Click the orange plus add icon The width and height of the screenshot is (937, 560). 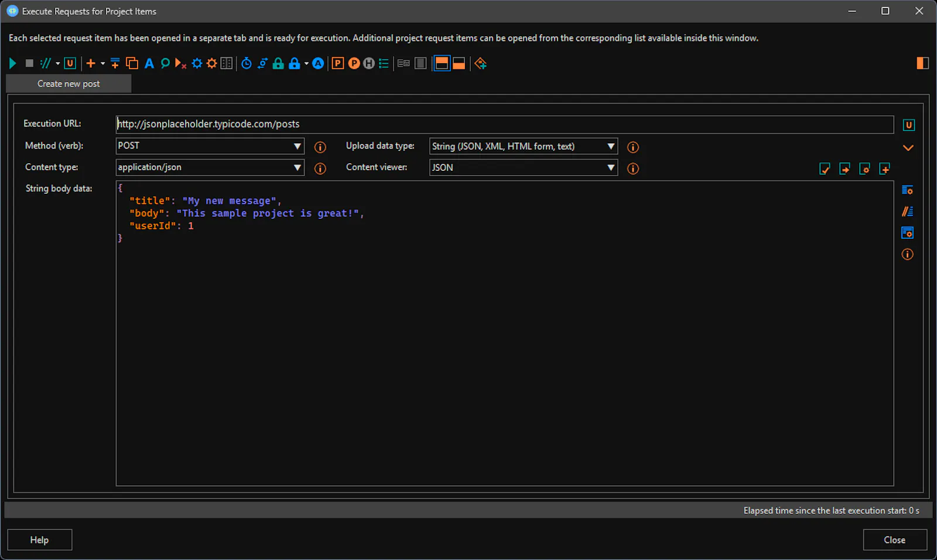[91, 63]
